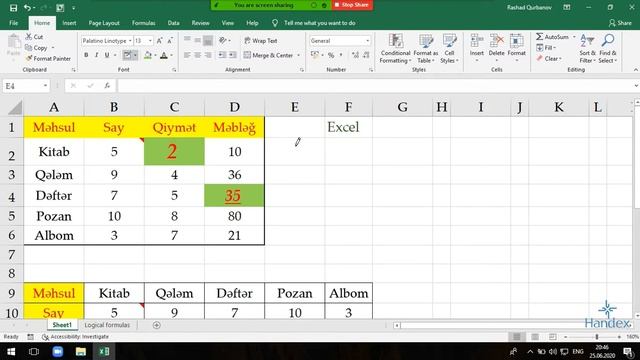This screenshot has width=640, height=360.
Task: Click Accessibility: Investigate in status bar
Action: [76, 337]
